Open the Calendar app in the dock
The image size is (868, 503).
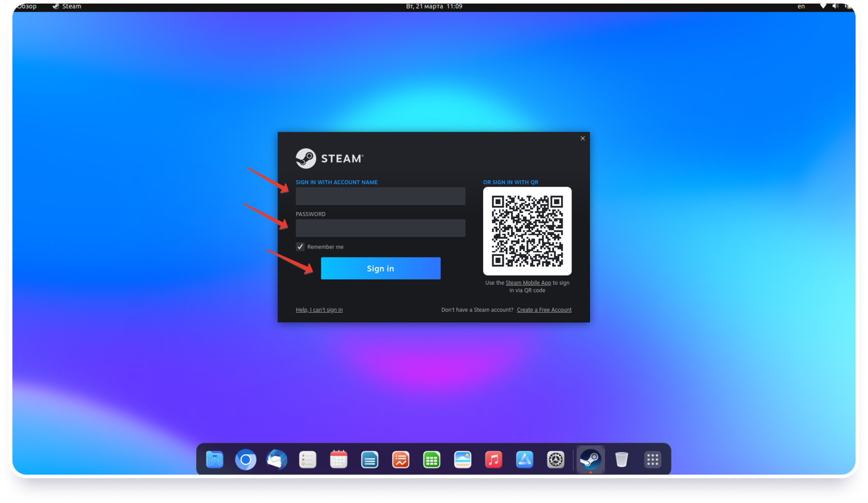pyautogui.click(x=338, y=459)
